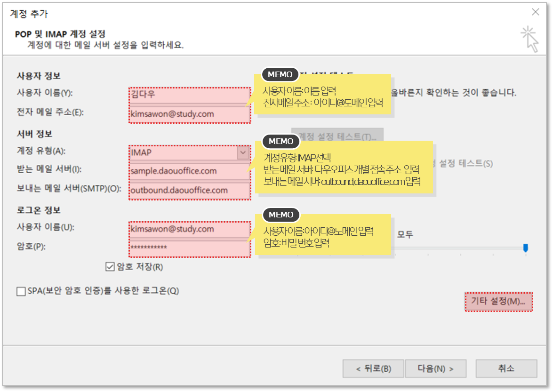The width and height of the screenshot is (553, 392).
Task: Focus the 암호(P) password field
Action: click(x=189, y=248)
